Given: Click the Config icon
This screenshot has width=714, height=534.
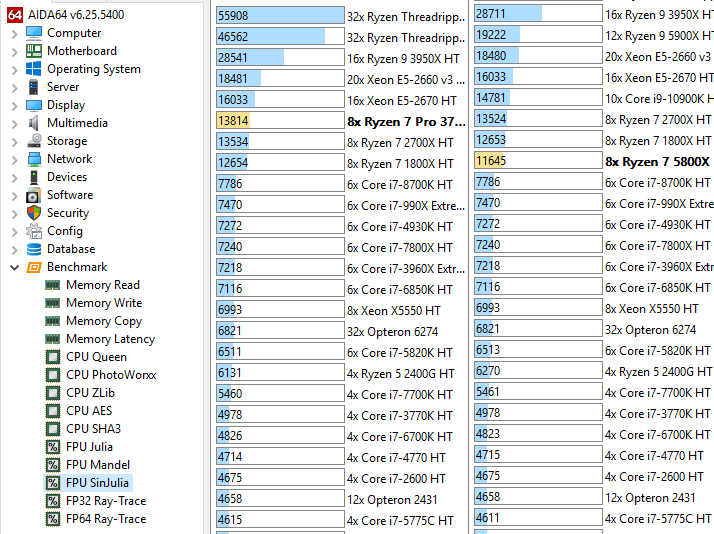Looking at the screenshot, I should click(x=34, y=231).
